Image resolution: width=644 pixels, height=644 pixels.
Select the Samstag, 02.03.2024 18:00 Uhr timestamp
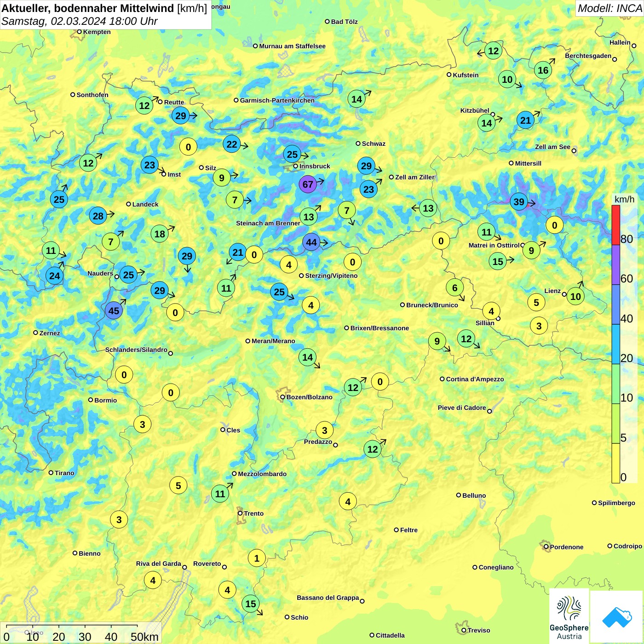coord(79,21)
